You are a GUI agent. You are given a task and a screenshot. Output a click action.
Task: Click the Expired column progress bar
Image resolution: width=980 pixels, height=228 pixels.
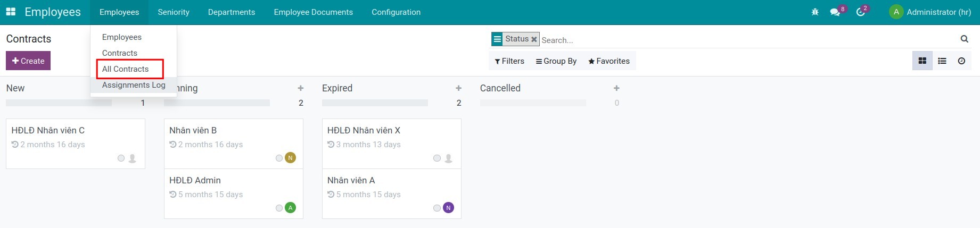(x=375, y=103)
